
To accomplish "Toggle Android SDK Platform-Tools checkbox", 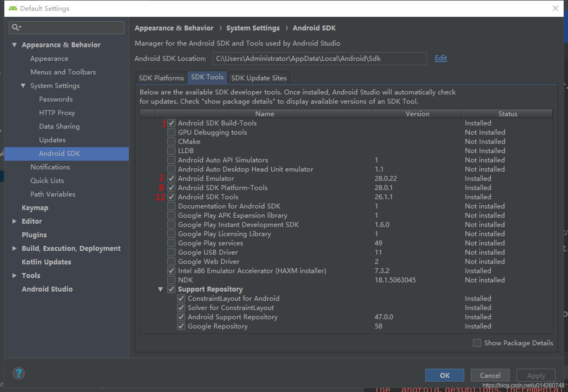I will 171,188.
